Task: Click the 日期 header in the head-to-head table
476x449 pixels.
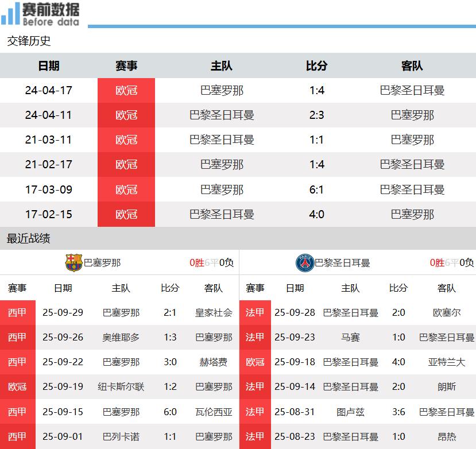Action: 49,66
